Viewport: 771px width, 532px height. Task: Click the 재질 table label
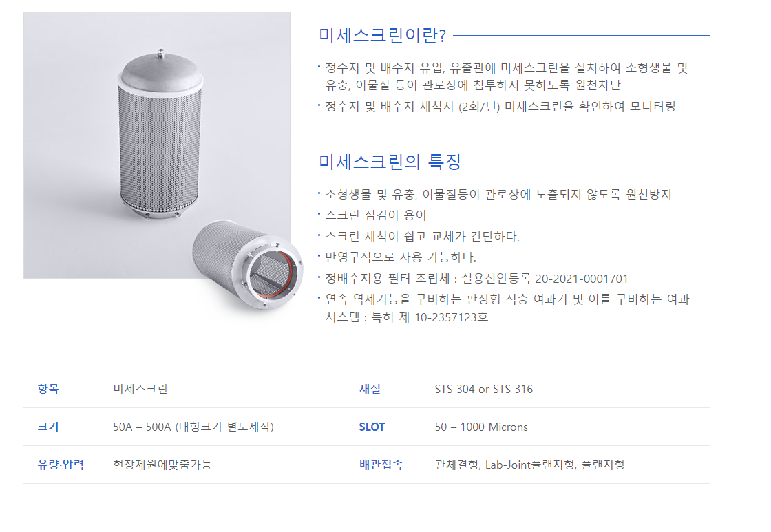tap(370, 389)
